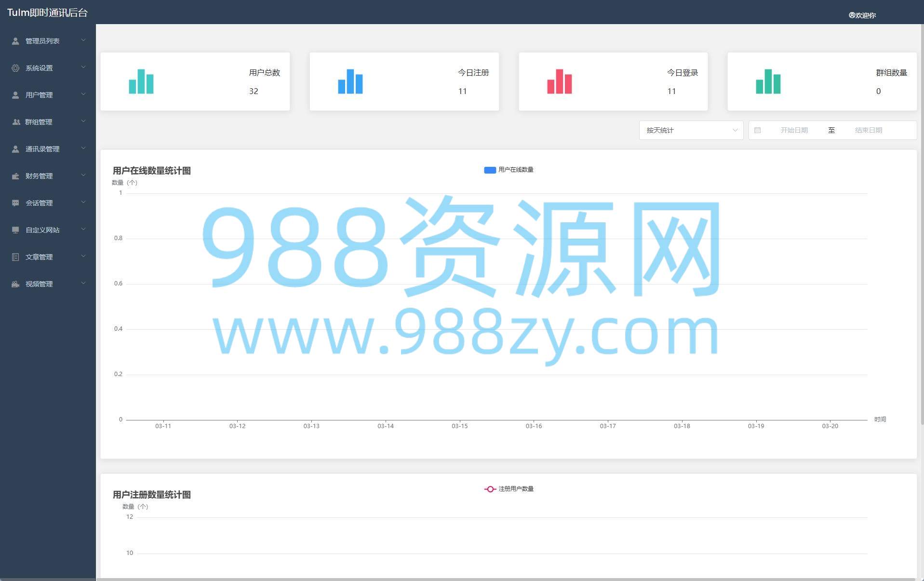The image size is (924, 581).
Task: Click the red bar chart icon for 今日登录
Action: [559, 81]
